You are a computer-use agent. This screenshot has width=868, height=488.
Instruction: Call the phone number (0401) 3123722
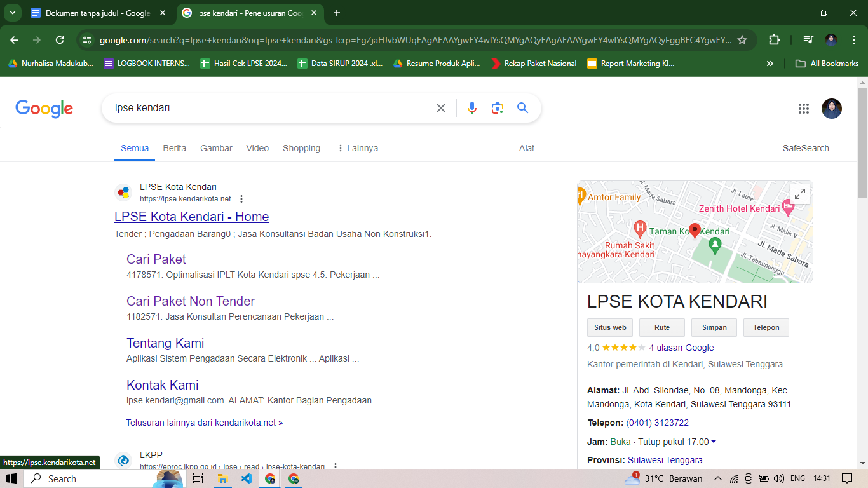(658, 423)
